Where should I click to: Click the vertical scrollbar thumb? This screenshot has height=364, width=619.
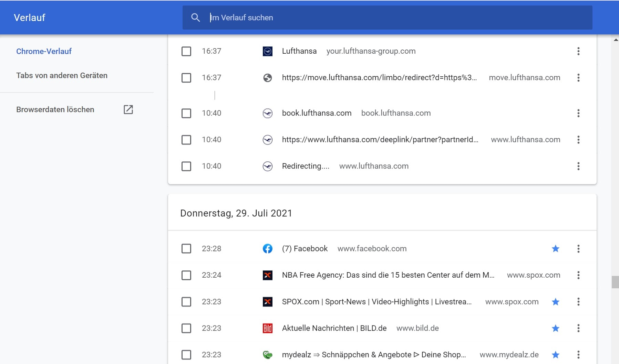(x=615, y=282)
